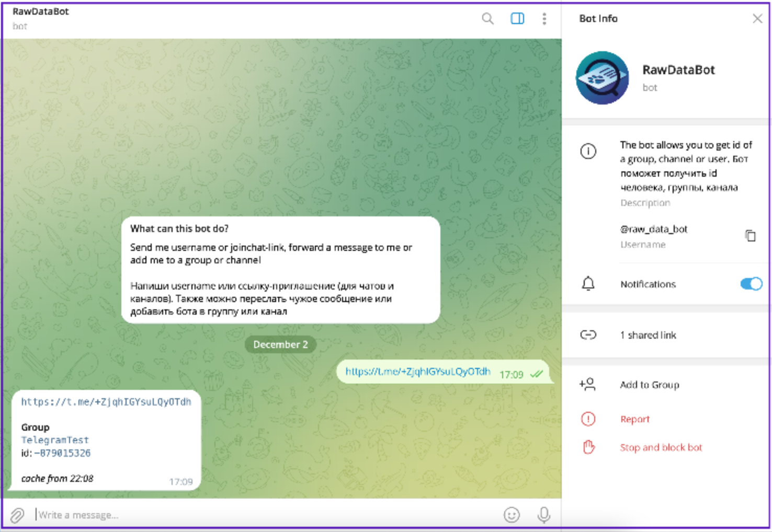This screenshot has width=772, height=532.
Task: Click the microphone voice message icon
Action: (x=543, y=515)
